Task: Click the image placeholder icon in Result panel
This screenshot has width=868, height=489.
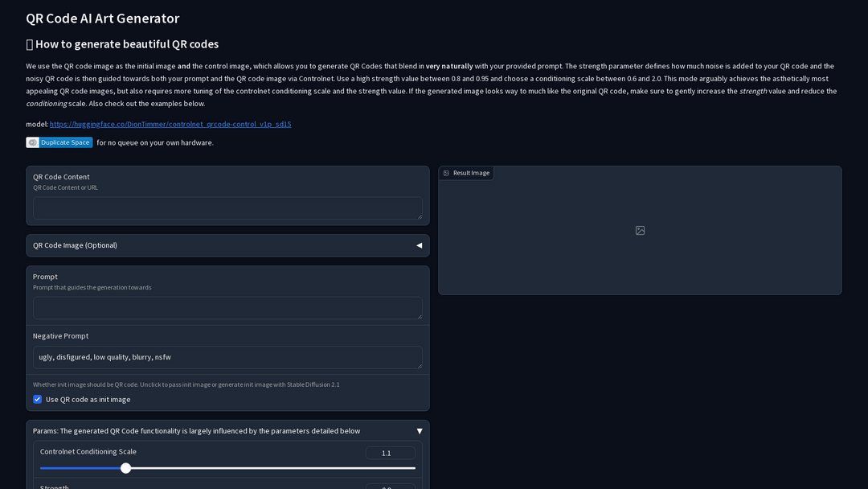Action: [640, 231]
